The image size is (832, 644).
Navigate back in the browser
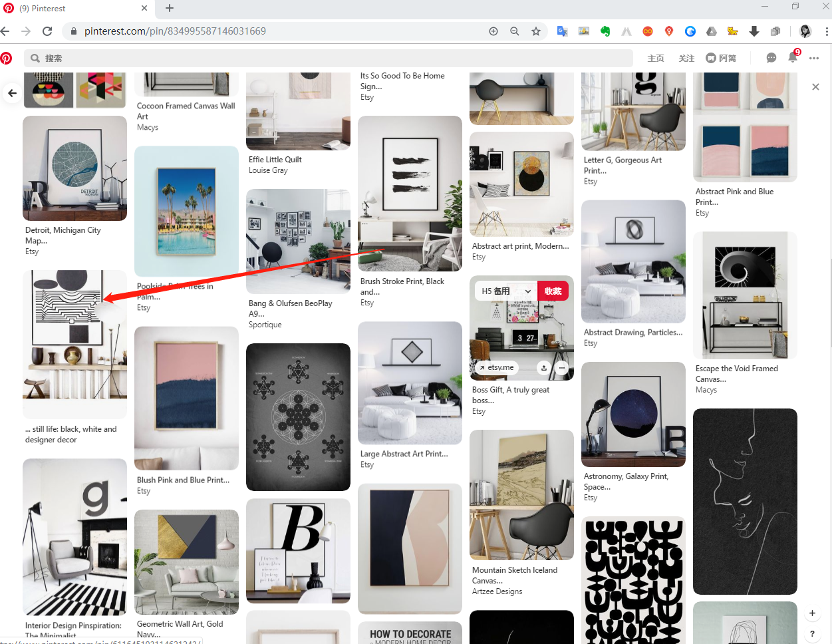pos(5,31)
